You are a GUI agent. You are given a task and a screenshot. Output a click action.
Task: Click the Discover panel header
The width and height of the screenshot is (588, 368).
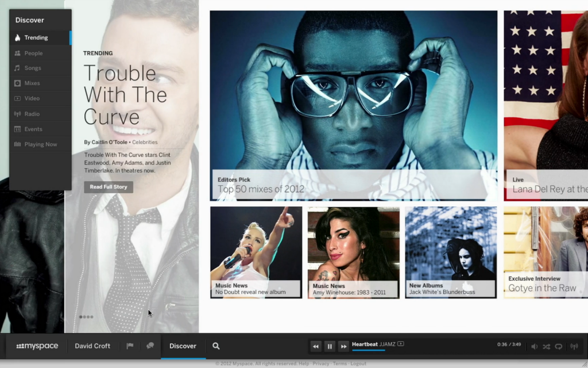click(30, 20)
